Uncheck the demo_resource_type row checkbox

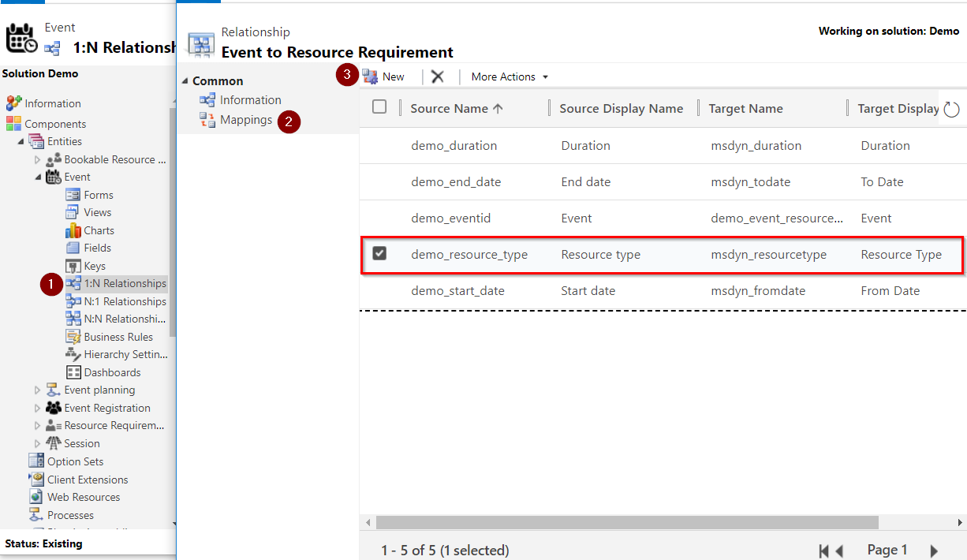(x=379, y=254)
